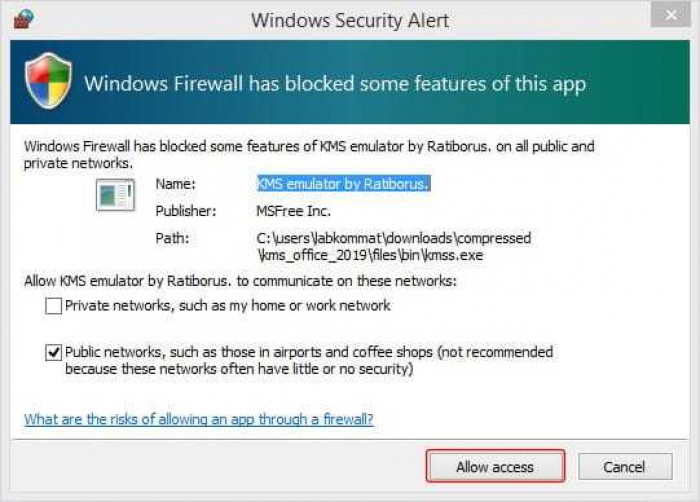The height and width of the screenshot is (502, 700).
Task: Close the Windows Security Alert dialog
Action: point(671,15)
